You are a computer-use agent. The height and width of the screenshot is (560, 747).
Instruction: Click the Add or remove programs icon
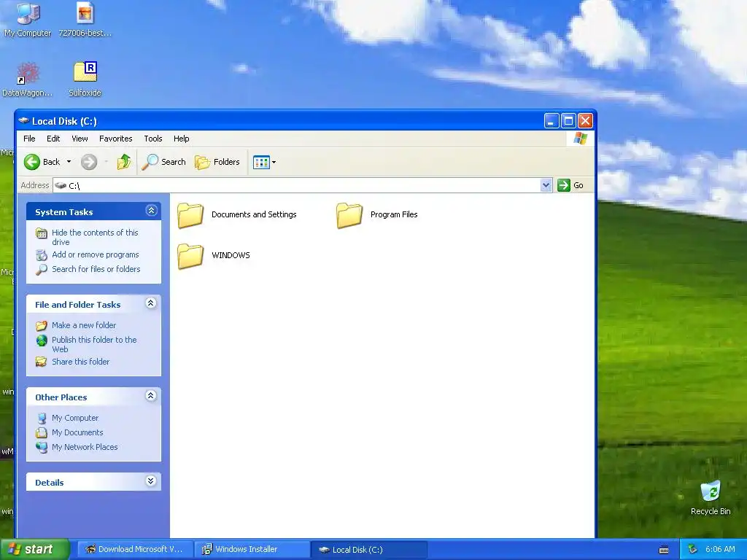pyautogui.click(x=42, y=255)
